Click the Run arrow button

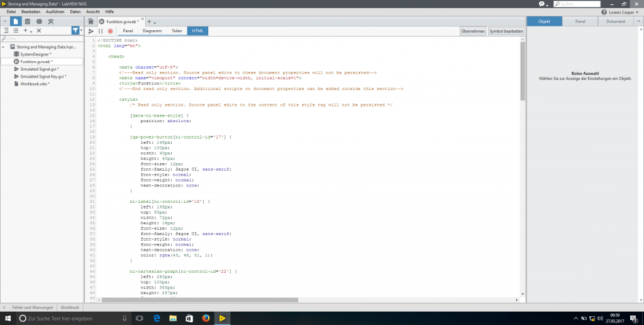pos(91,31)
